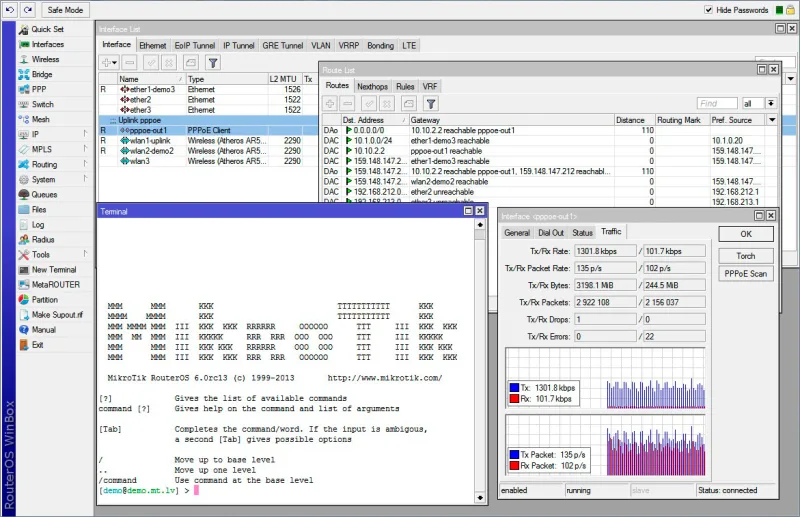The width and height of the screenshot is (800, 517).
Task: Click the Interface List comment icon
Action: [x=191, y=63]
